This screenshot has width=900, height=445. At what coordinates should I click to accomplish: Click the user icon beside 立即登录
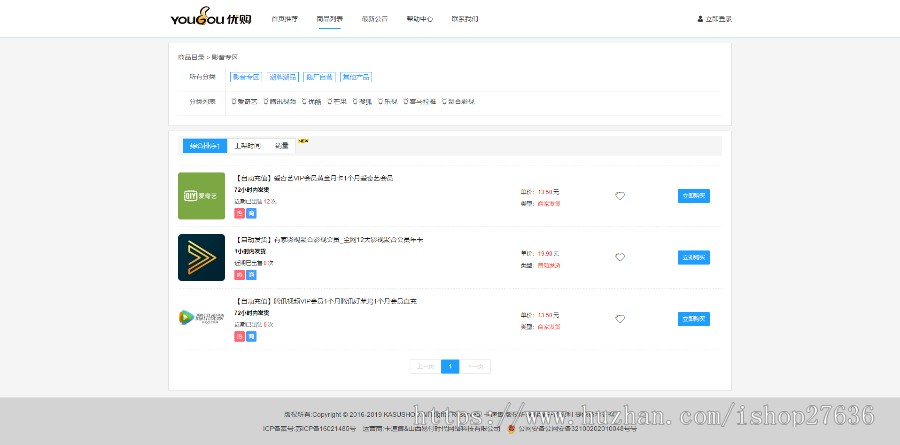700,19
